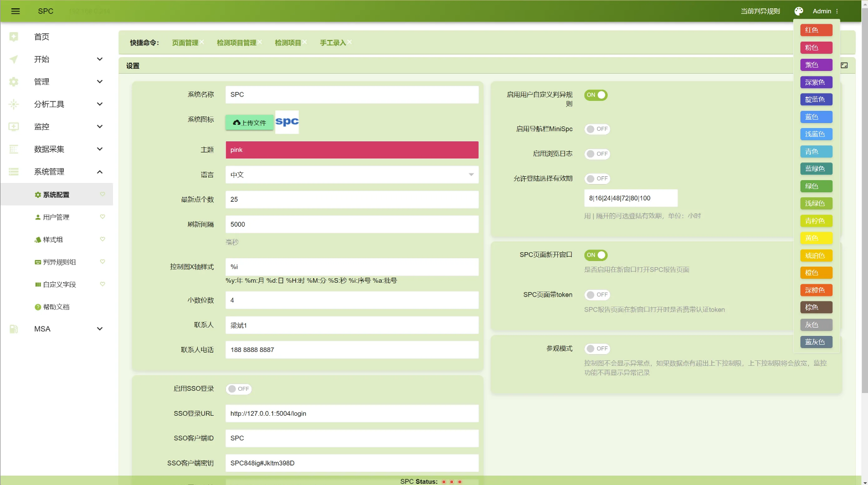Click 当前判异规则 in the top bar

pos(760,11)
